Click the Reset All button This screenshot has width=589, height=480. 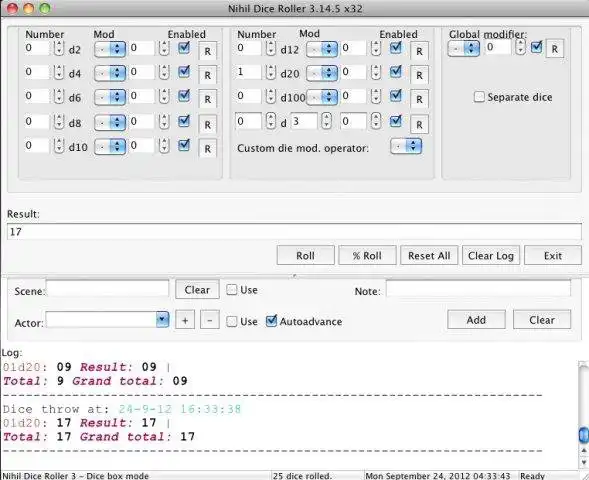[429, 256]
